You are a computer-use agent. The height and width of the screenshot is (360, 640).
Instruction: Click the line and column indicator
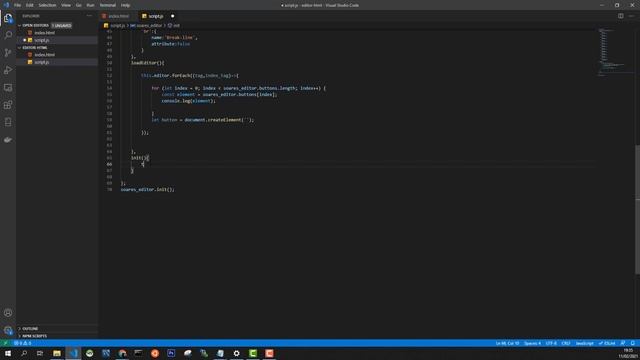507,343
